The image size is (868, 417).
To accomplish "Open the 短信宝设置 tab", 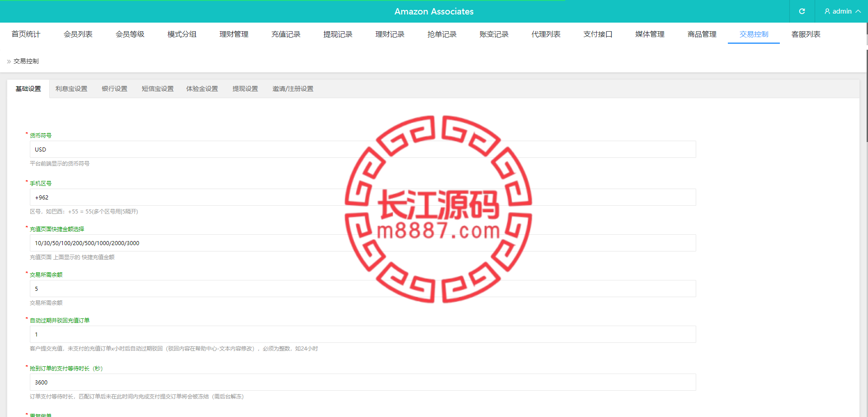I will (157, 89).
